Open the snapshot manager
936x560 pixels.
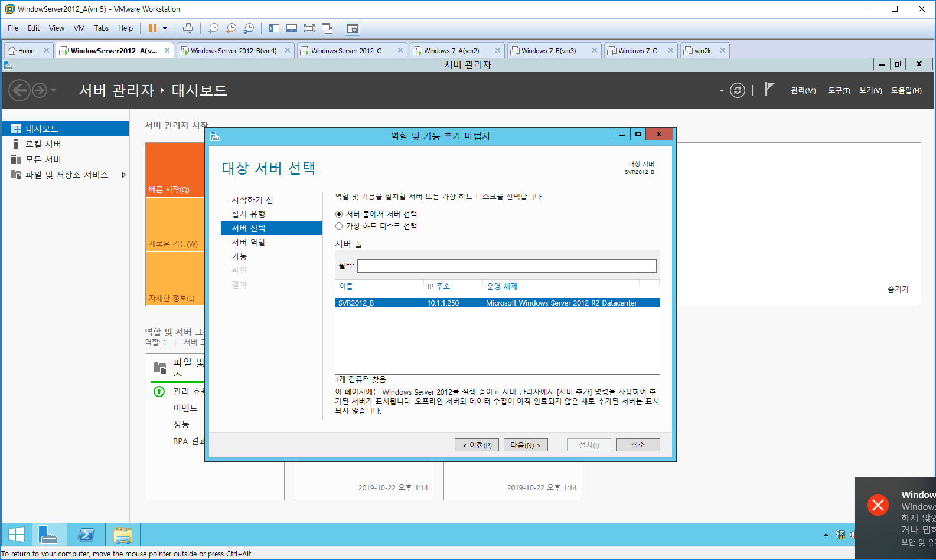(249, 28)
